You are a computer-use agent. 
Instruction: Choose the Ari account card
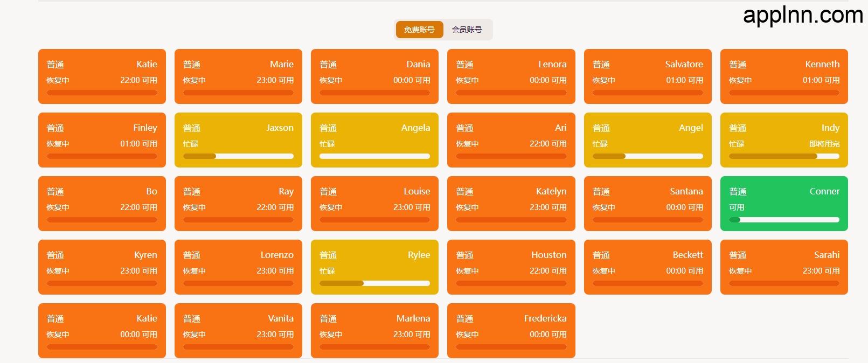(x=511, y=140)
